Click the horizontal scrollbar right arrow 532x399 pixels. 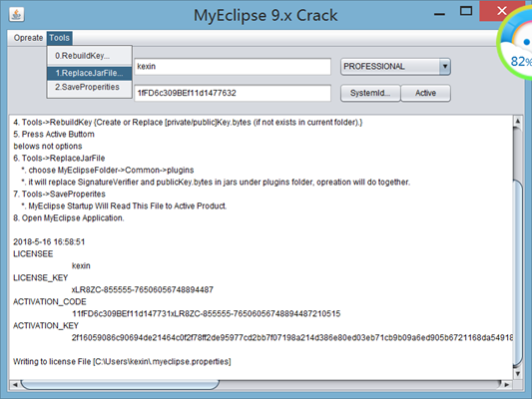(507, 385)
